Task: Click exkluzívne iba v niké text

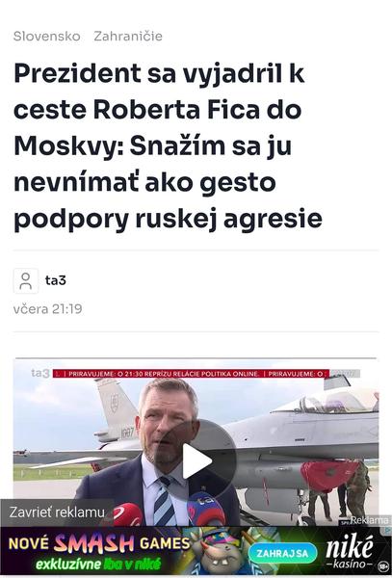Action: (99, 564)
